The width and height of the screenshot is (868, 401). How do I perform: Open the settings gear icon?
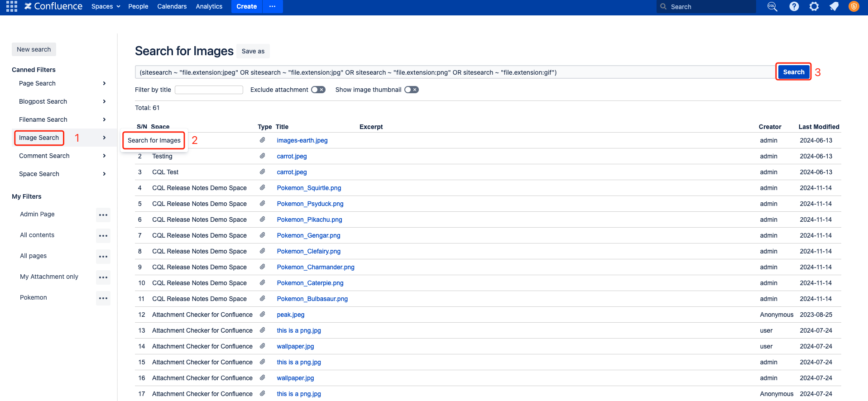[814, 6]
